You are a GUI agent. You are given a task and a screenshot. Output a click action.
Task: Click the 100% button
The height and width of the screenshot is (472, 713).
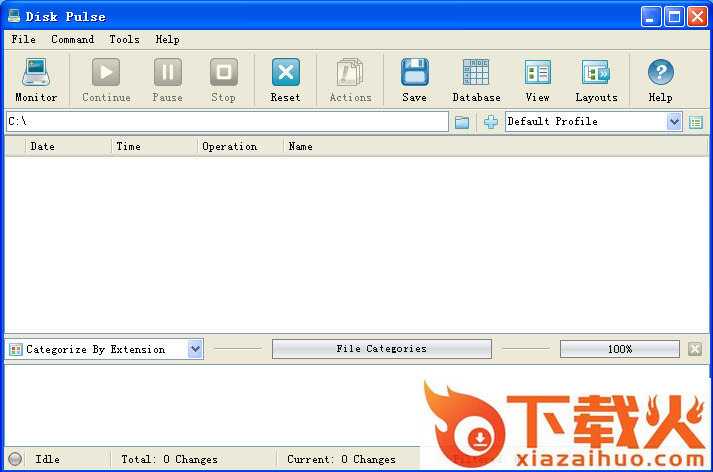pos(620,349)
